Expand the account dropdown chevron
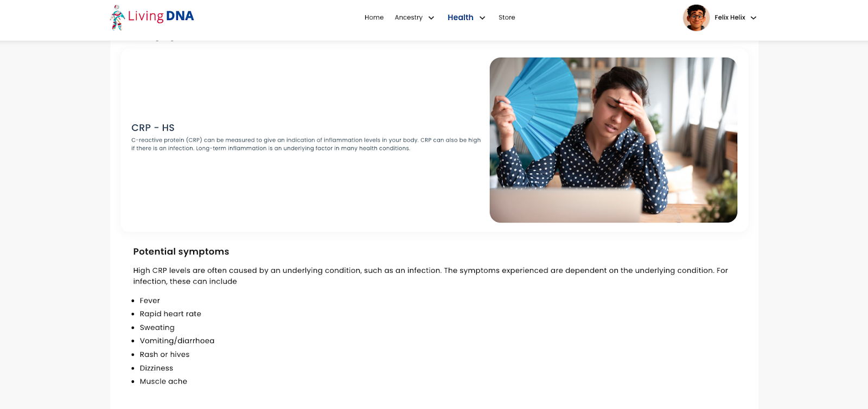868x409 pixels. click(754, 18)
